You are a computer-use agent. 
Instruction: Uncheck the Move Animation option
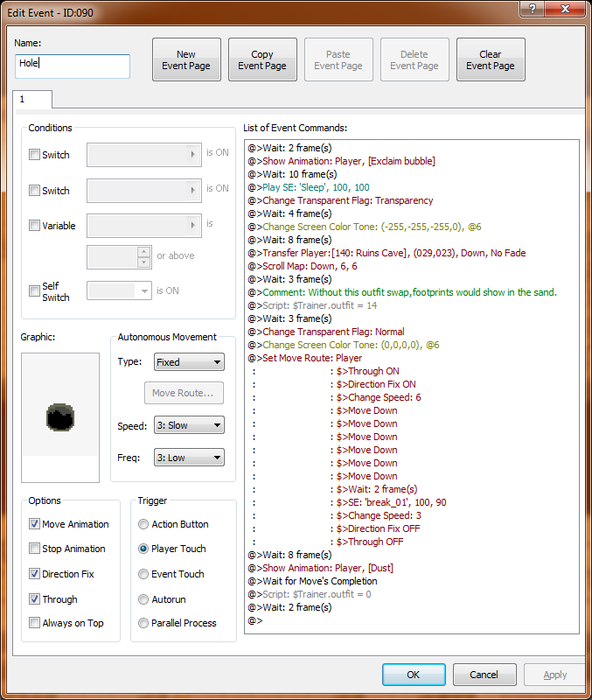[35, 524]
